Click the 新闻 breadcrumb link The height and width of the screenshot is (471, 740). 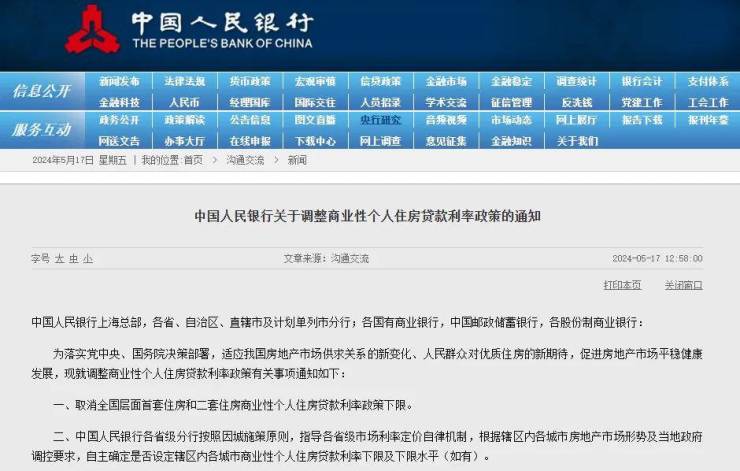tap(297, 160)
